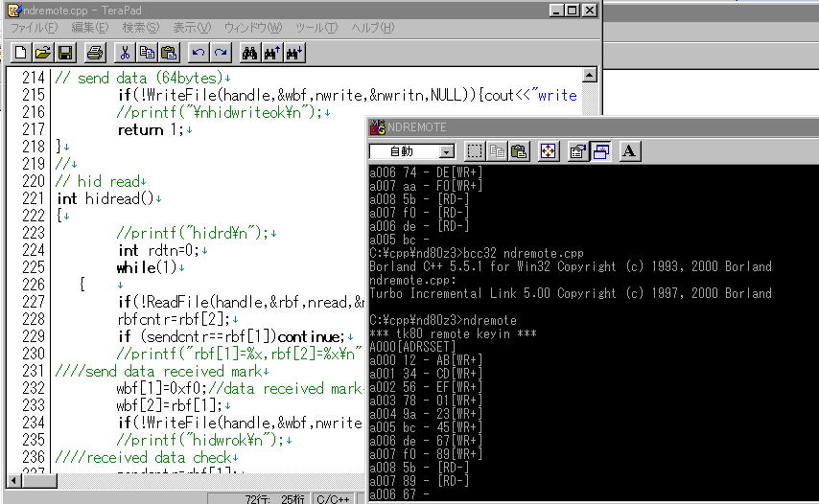Click the 'A000[ADRSSET]' line in console
Screen dimensions: 819x504
coord(412,347)
